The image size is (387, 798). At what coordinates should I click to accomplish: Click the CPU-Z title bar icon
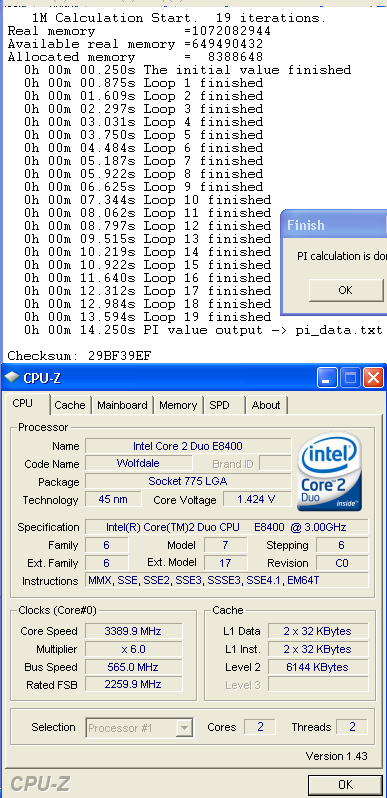pyautogui.click(x=12, y=378)
